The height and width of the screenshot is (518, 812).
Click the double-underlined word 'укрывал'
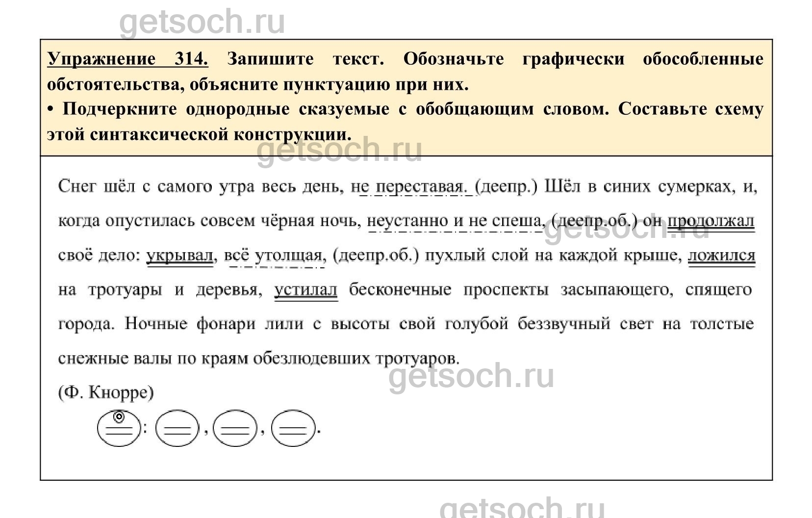click(x=180, y=256)
